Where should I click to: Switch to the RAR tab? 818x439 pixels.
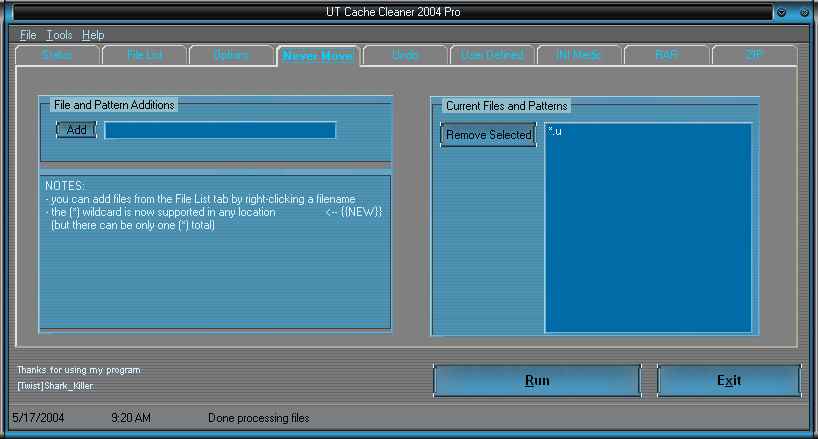click(x=666, y=55)
